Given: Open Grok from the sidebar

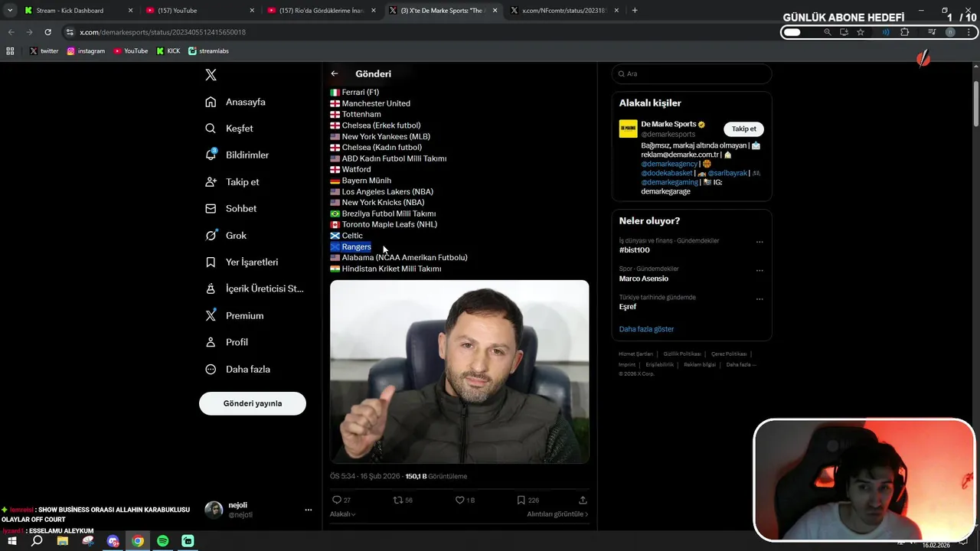Looking at the screenshot, I should tap(226, 236).
